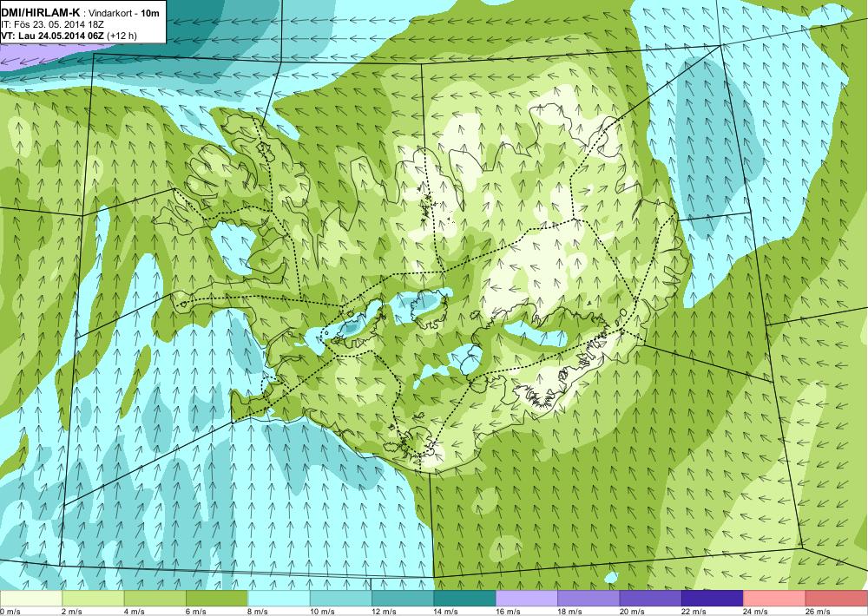The width and height of the screenshot is (868, 616).
Task: Click the green 6–8 m/s legend swatch
Action: click(x=217, y=599)
